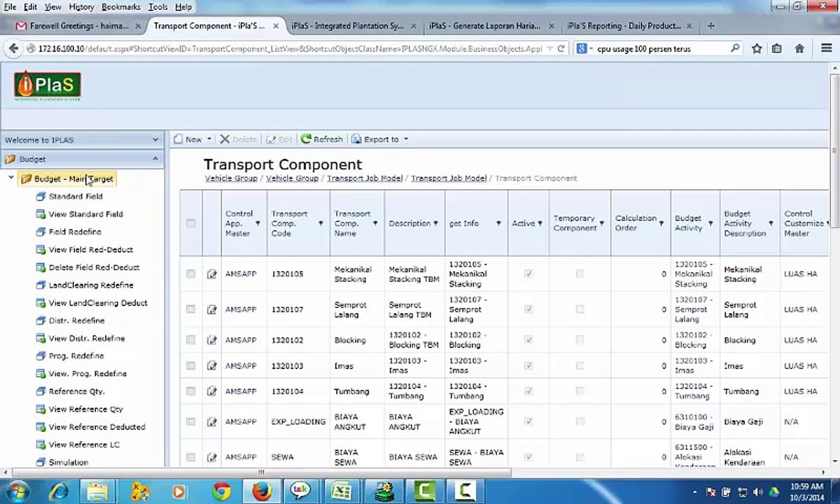Select row checkbox for 1320107

click(x=191, y=309)
